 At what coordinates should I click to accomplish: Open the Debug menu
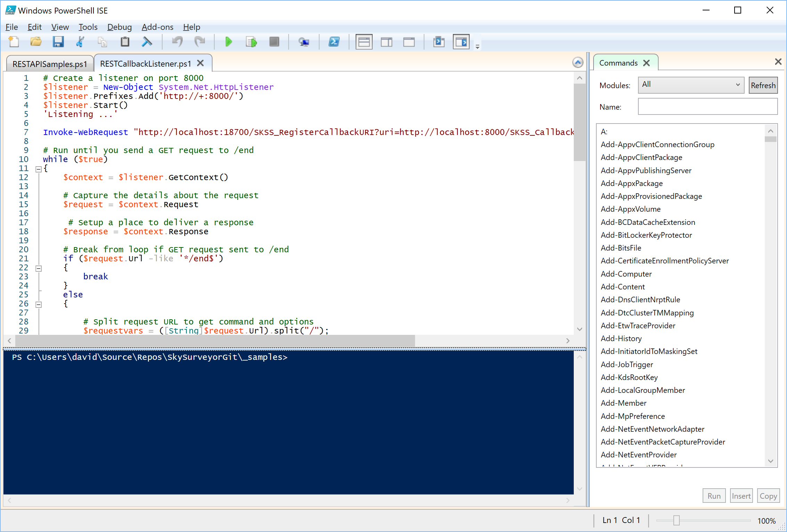(119, 27)
